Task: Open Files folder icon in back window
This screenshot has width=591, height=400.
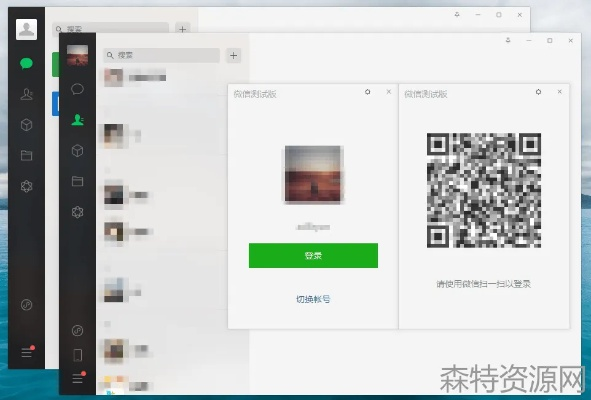Action: [x=26, y=155]
